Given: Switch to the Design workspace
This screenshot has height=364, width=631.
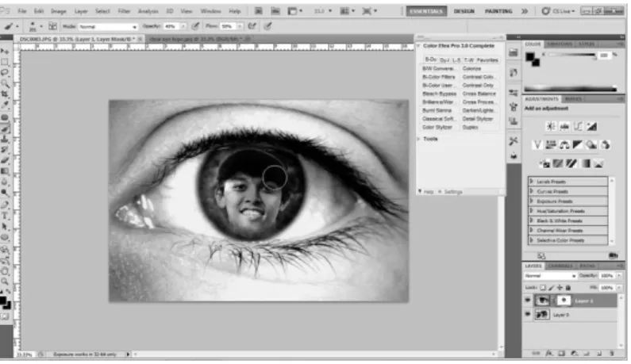Looking at the screenshot, I should click(x=464, y=11).
